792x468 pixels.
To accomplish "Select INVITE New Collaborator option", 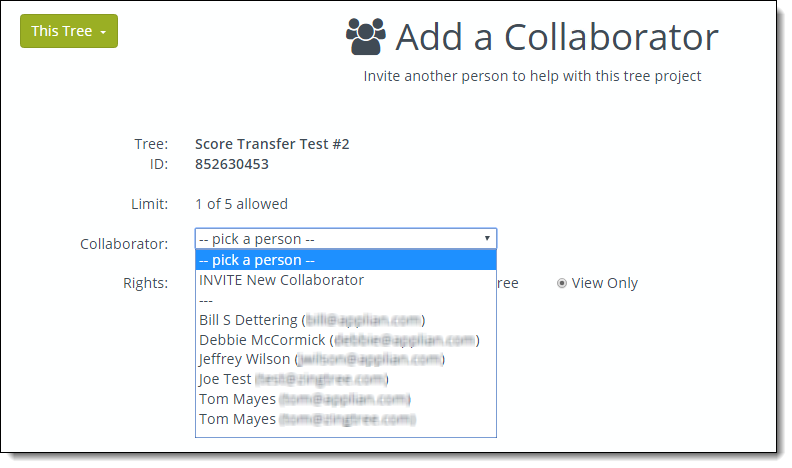I will click(346, 280).
